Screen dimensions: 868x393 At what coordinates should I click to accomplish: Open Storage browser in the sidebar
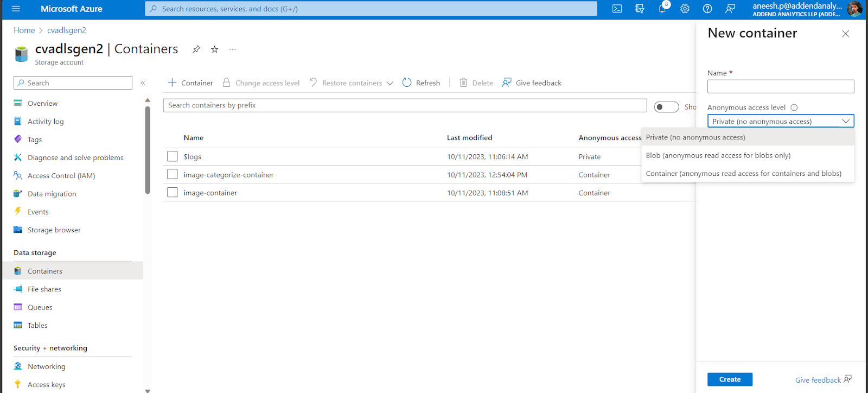pos(54,230)
